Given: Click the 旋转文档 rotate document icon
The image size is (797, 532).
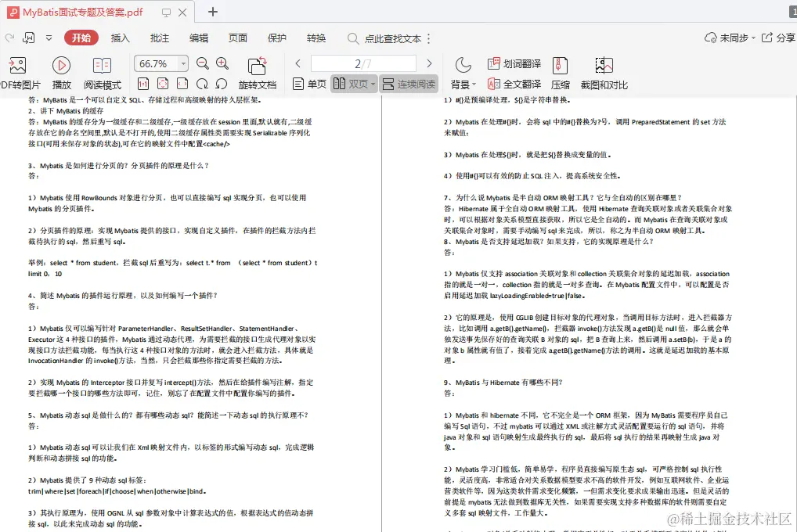Looking at the screenshot, I should tap(258, 66).
